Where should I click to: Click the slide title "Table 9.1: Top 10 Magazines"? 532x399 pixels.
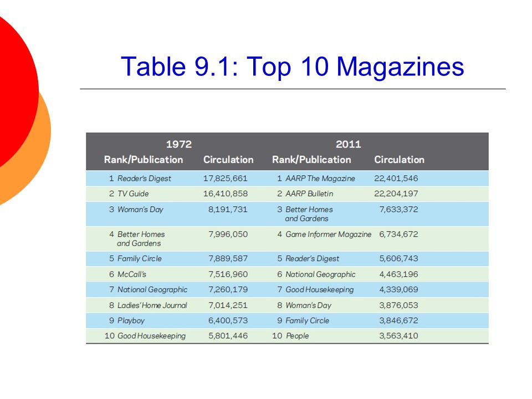click(292, 66)
